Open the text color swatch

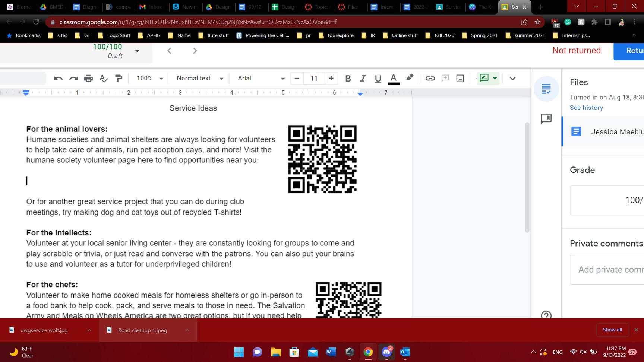(x=394, y=78)
